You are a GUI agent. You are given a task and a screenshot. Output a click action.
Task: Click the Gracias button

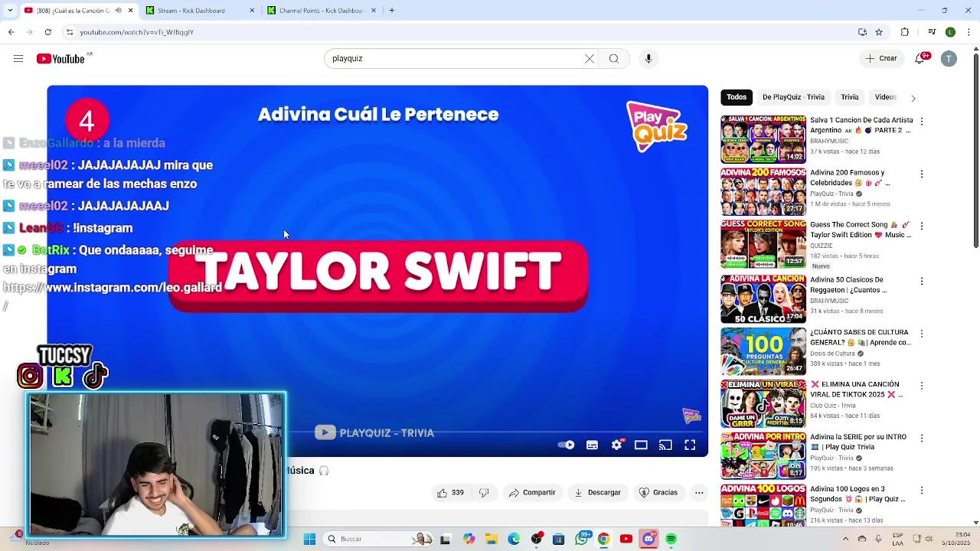coord(658,493)
